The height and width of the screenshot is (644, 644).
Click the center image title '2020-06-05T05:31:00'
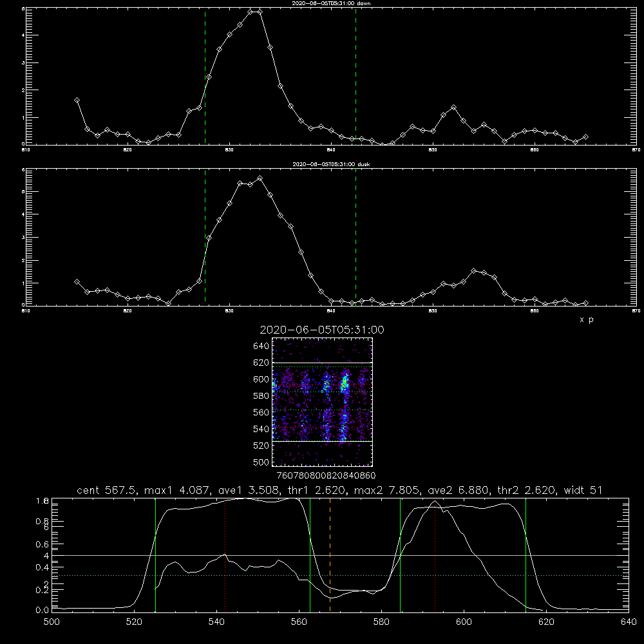tap(322, 330)
